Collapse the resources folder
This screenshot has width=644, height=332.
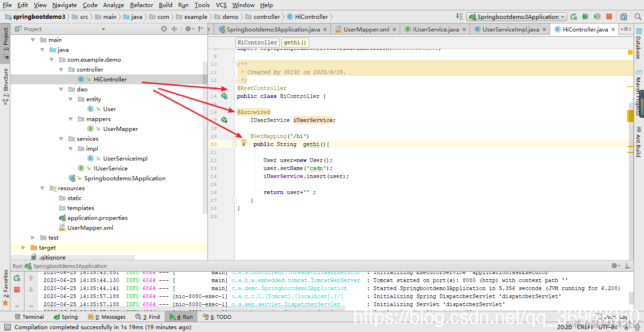pos(42,188)
